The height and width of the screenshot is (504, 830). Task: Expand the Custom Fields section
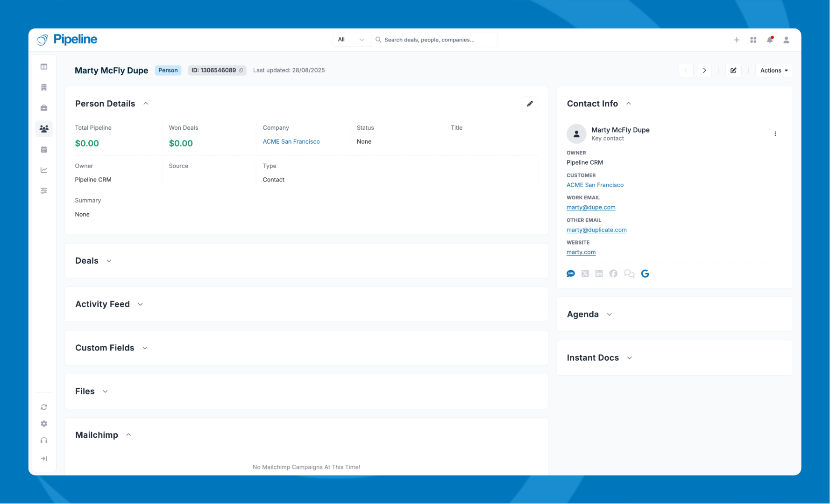(145, 348)
